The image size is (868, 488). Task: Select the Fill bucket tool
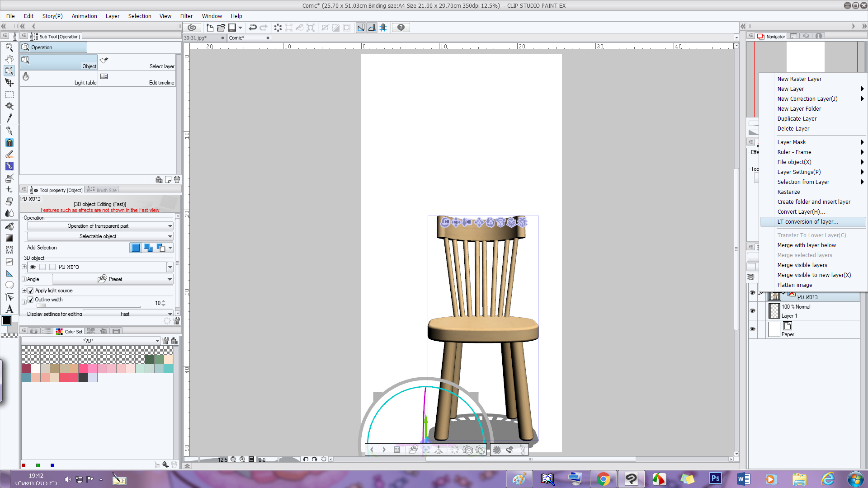9,225
